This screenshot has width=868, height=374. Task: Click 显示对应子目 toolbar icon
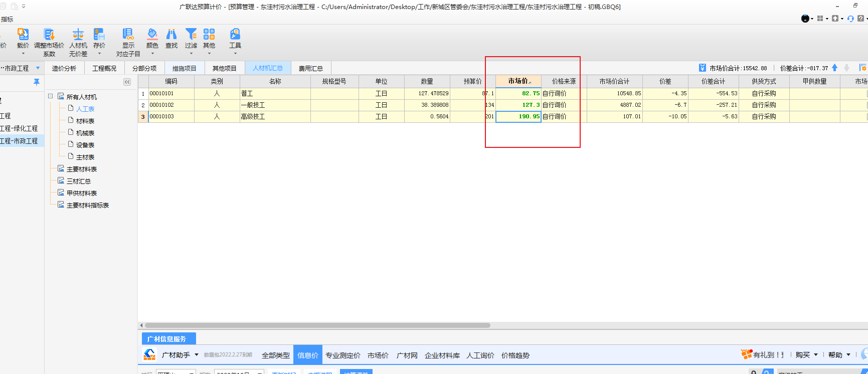click(x=128, y=34)
